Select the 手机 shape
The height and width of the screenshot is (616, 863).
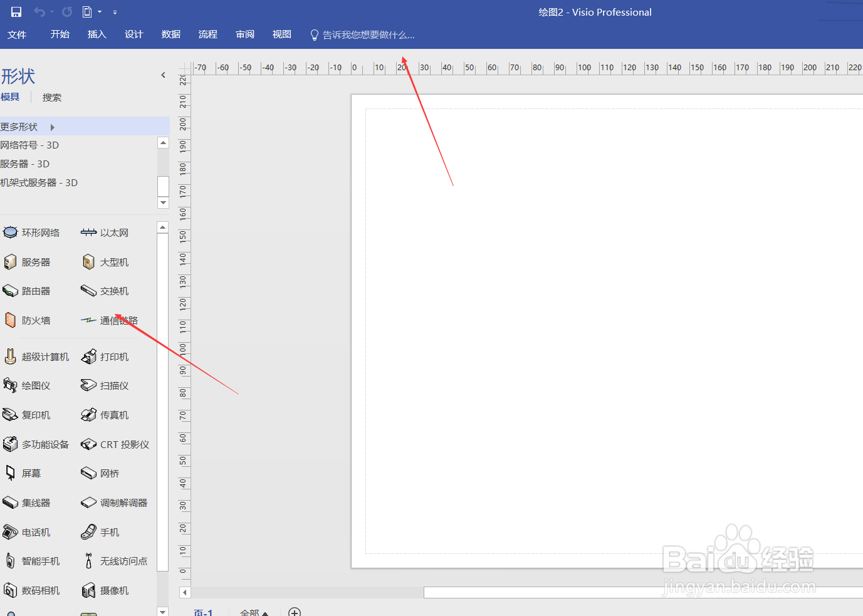tap(100, 532)
